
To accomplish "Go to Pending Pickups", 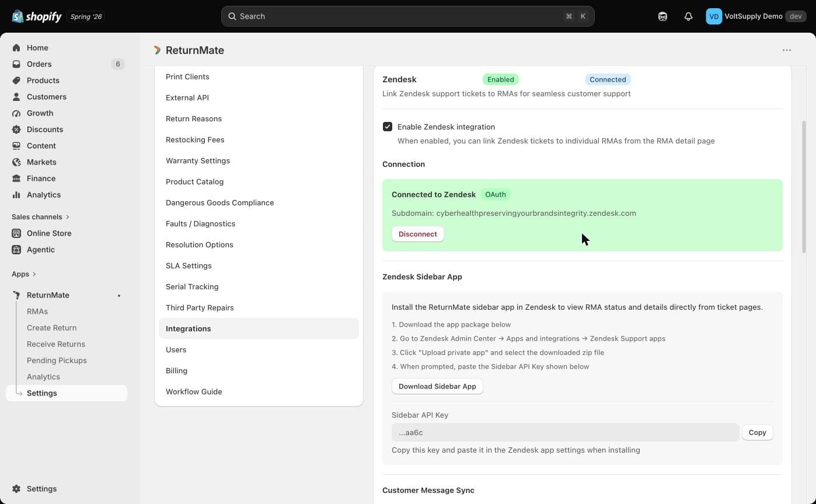I will 57,360.
